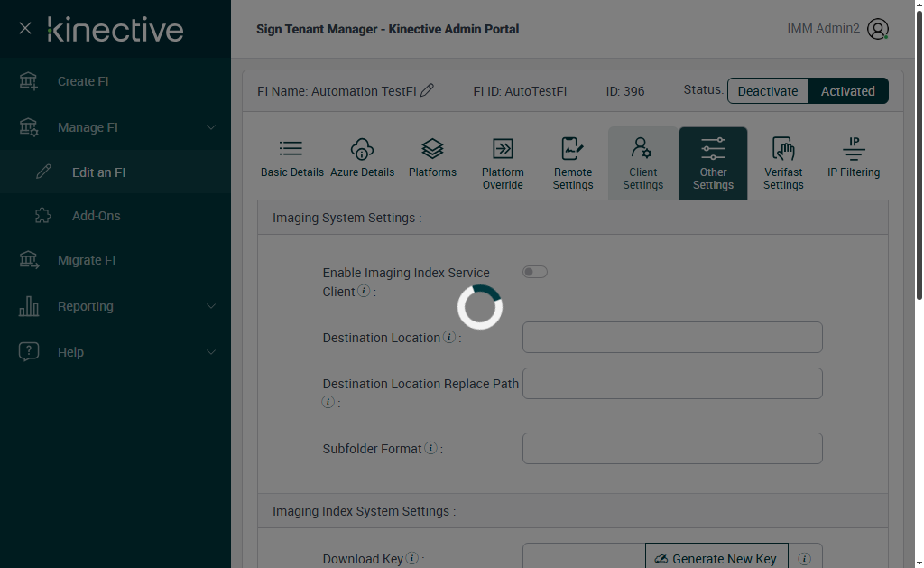The height and width of the screenshot is (568, 924).
Task: Open the IMM Admin2 user profile icon
Action: [x=877, y=29]
